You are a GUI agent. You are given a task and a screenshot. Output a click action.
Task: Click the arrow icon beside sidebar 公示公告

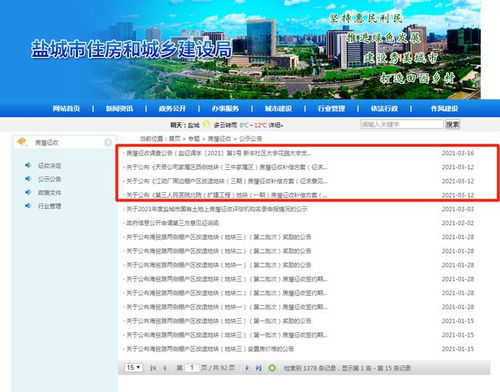pos(28,179)
